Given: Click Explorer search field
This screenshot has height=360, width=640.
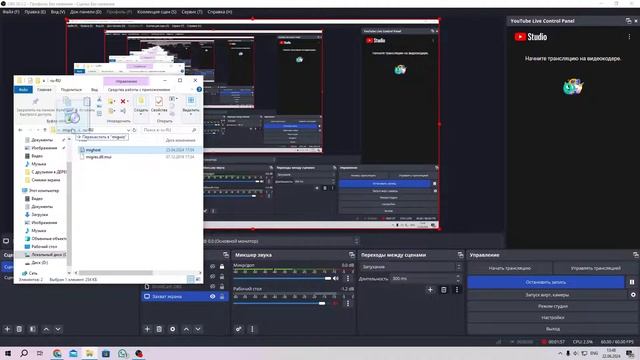Looking at the screenshot, I should (x=170, y=130).
